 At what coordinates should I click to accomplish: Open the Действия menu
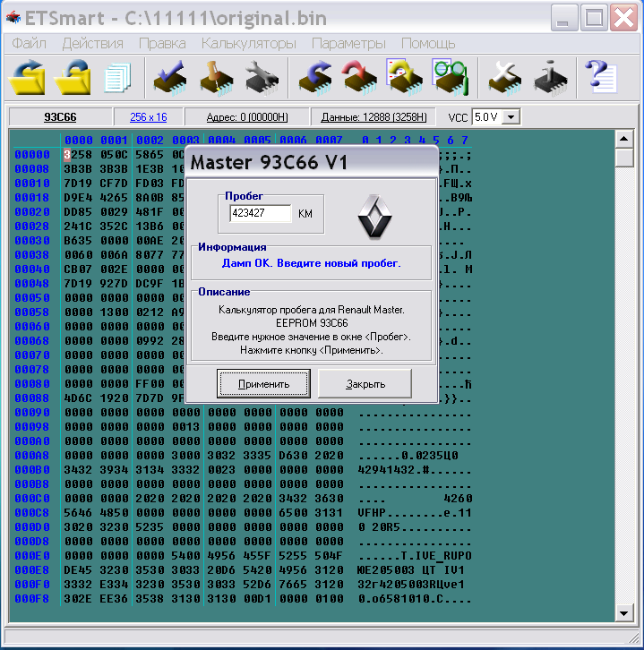click(92, 43)
